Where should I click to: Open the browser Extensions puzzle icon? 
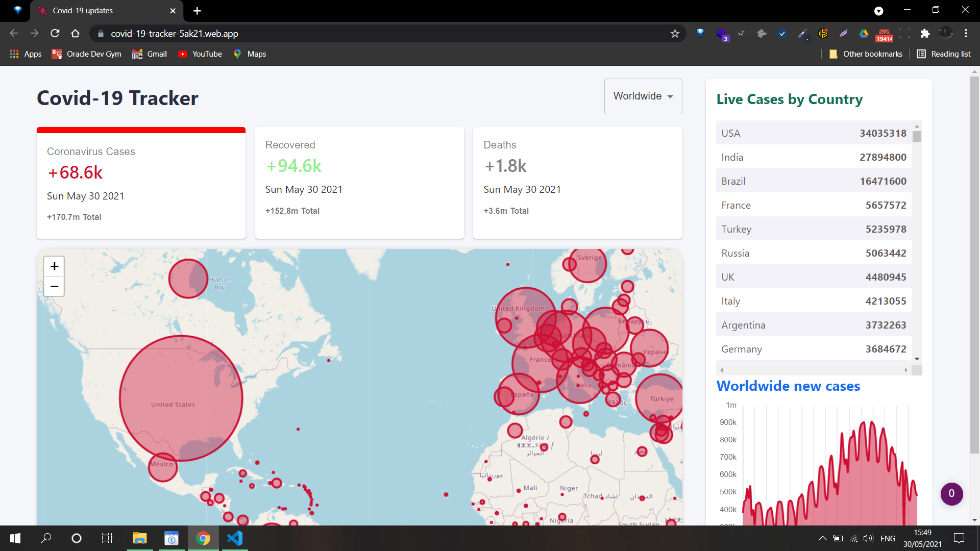click(925, 34)
